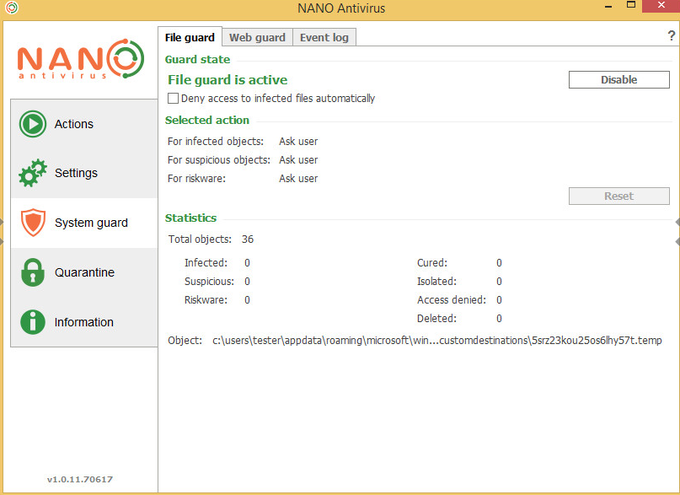
Task: Click the NANO antivirus logo
Action: 81,59
